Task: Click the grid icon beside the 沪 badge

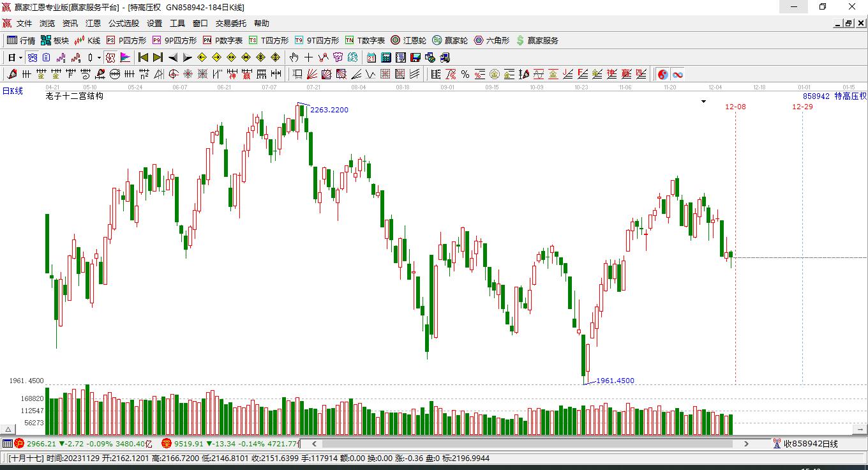Action: pyautogui.click(x=7, y=443)
